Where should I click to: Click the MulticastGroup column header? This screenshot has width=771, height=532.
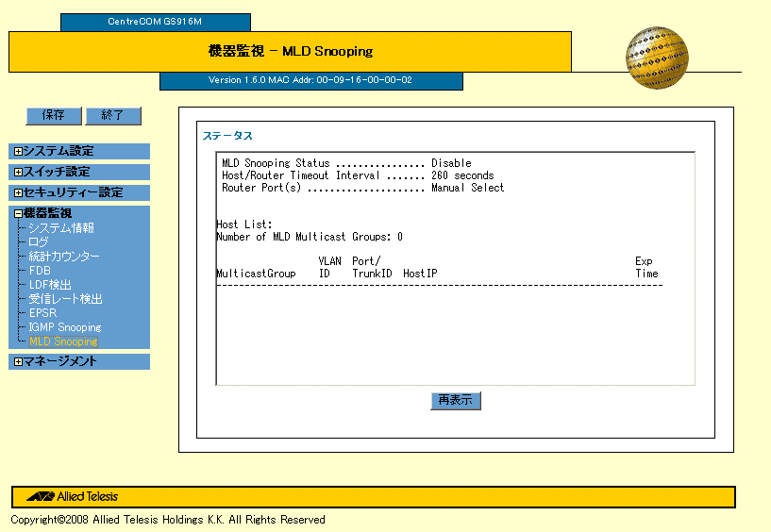point(256,274)
